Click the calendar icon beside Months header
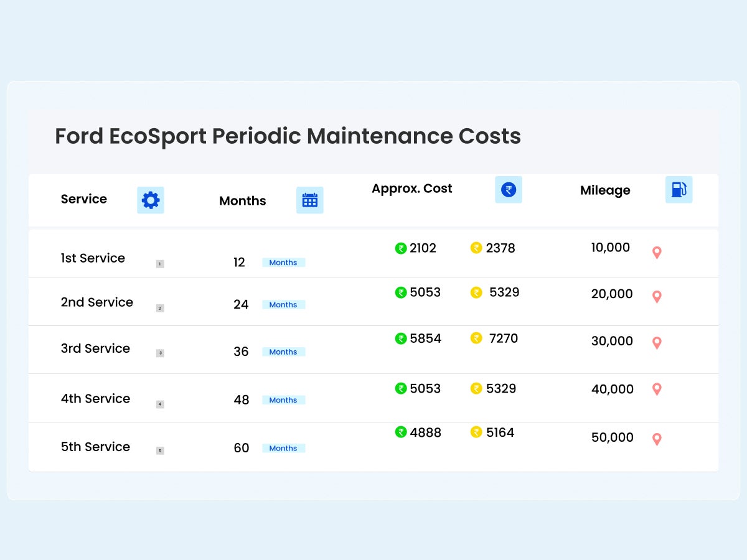The image size is (747, 560). 310,200
